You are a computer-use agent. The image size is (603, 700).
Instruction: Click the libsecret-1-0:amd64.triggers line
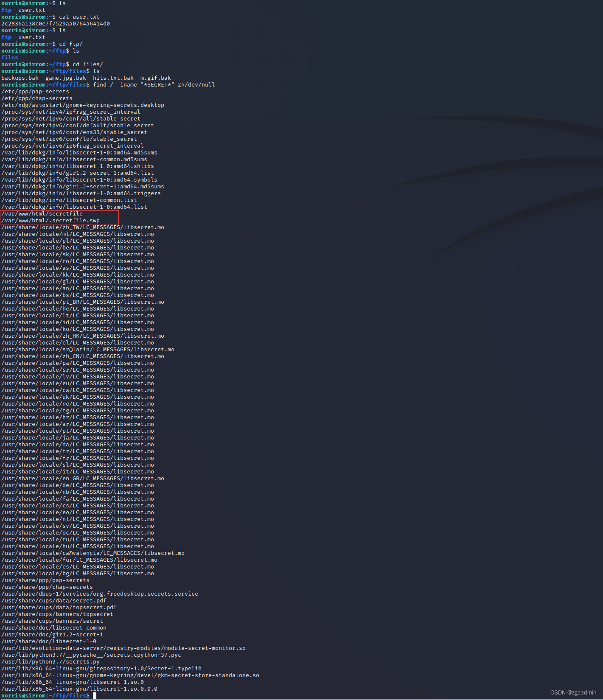(x=81, y=193)
